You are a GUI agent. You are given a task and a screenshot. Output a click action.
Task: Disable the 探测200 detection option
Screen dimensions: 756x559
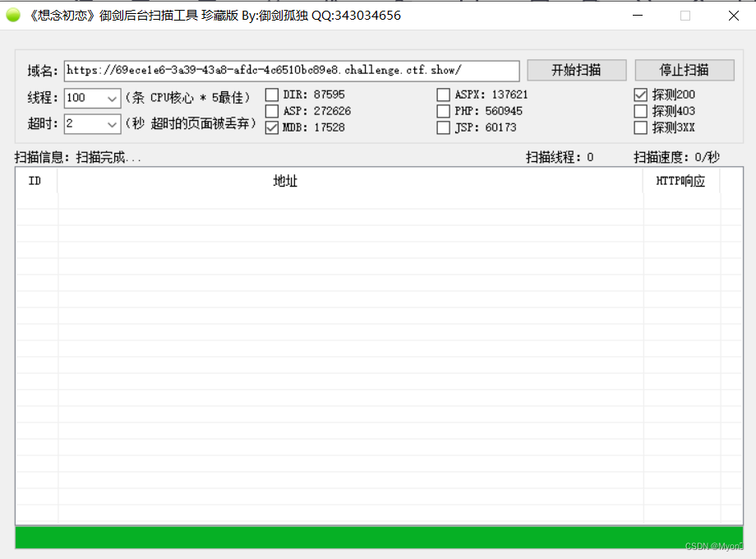640,94
